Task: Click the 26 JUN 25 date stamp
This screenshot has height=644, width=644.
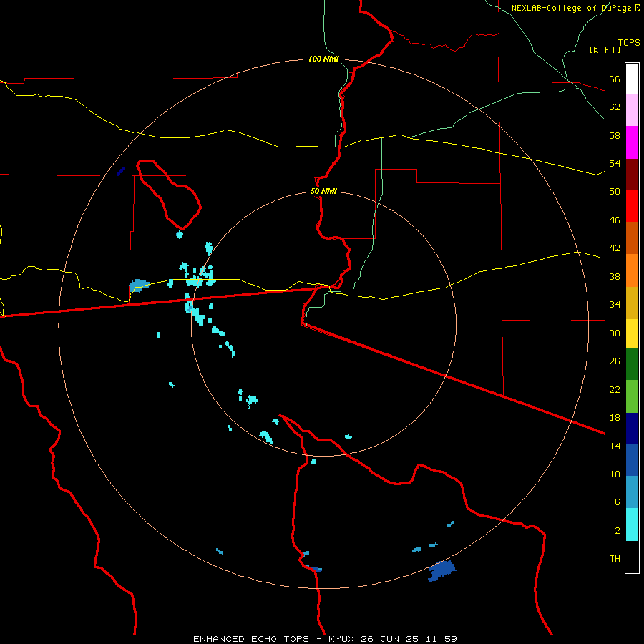Action: point(390,639)
